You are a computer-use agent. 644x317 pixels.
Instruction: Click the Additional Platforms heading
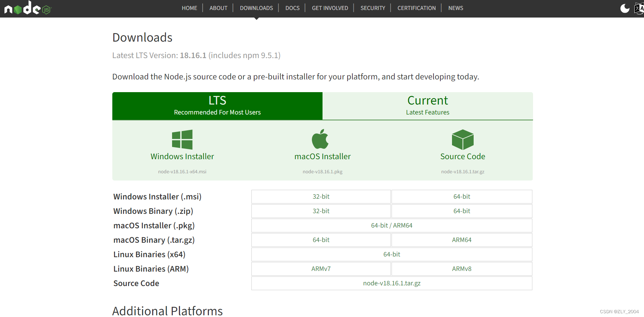click(x=168, y=311)
